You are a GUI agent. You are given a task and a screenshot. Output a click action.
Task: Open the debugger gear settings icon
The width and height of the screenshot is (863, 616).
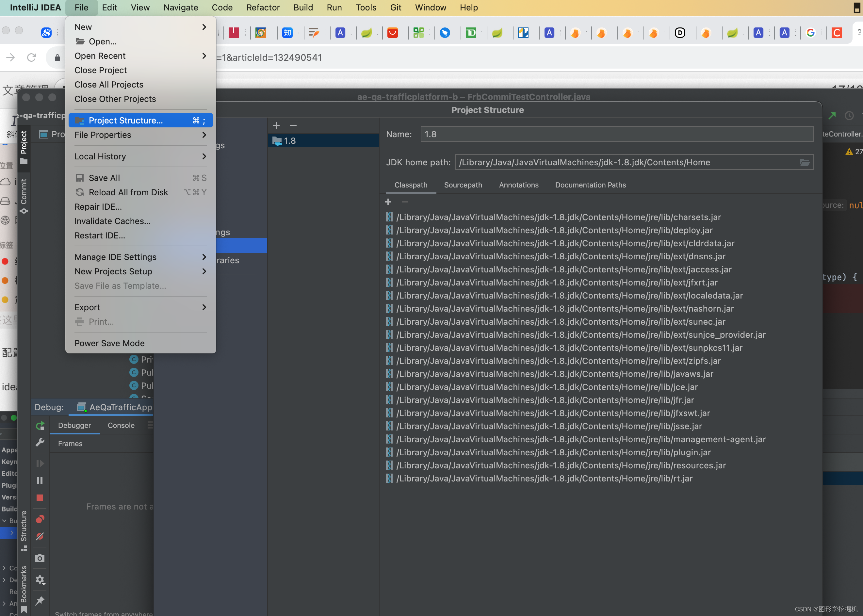pos(40,580)
